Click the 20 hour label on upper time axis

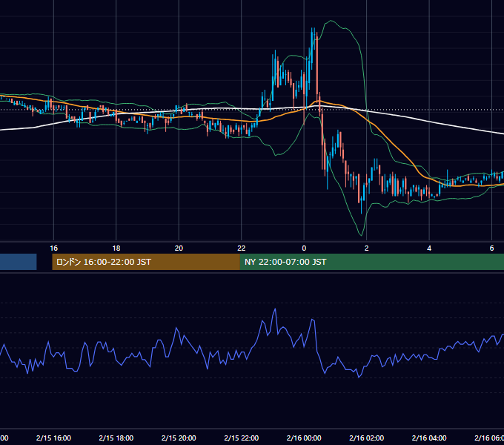click(179, 248)
